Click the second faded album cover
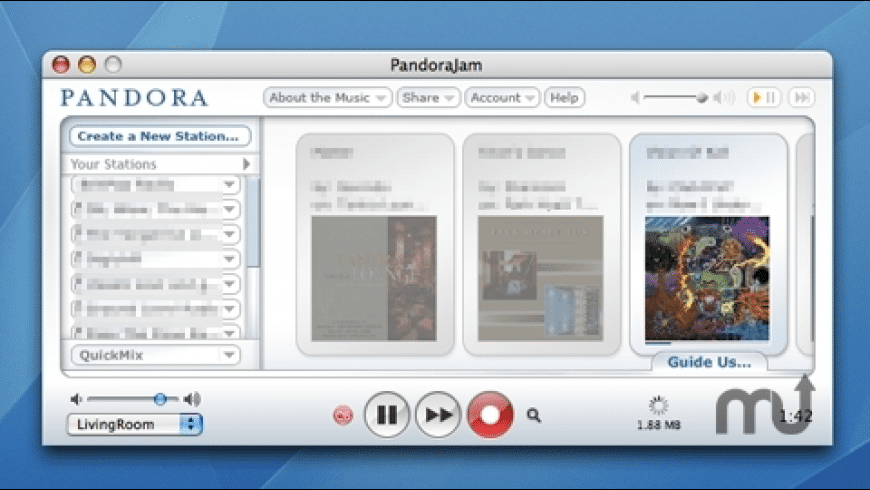This screenshot has height=490, width=870. (540, 278)
